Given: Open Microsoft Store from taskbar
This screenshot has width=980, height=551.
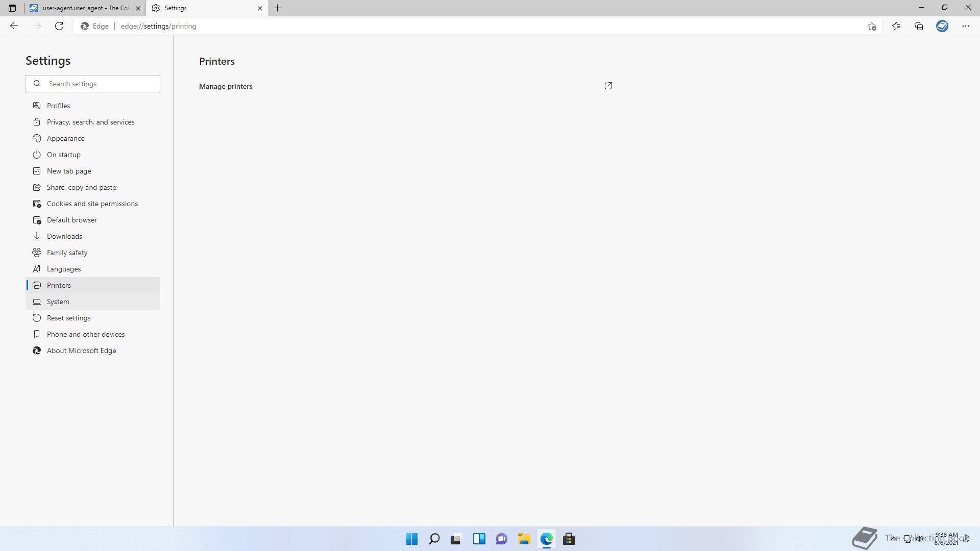Looking at the screenshot, I should tap(569, 539).
